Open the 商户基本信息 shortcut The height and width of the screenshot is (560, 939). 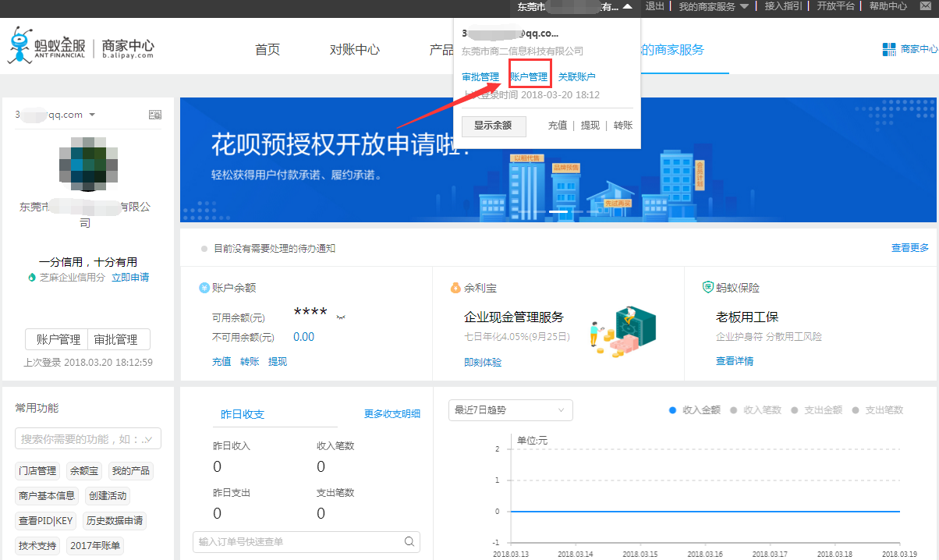tap(48, 496)
